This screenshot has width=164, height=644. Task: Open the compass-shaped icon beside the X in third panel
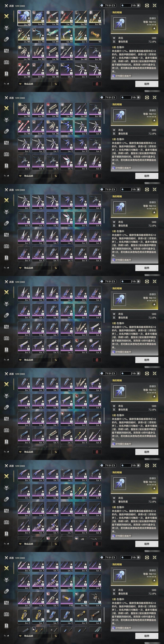pos(147,189)
